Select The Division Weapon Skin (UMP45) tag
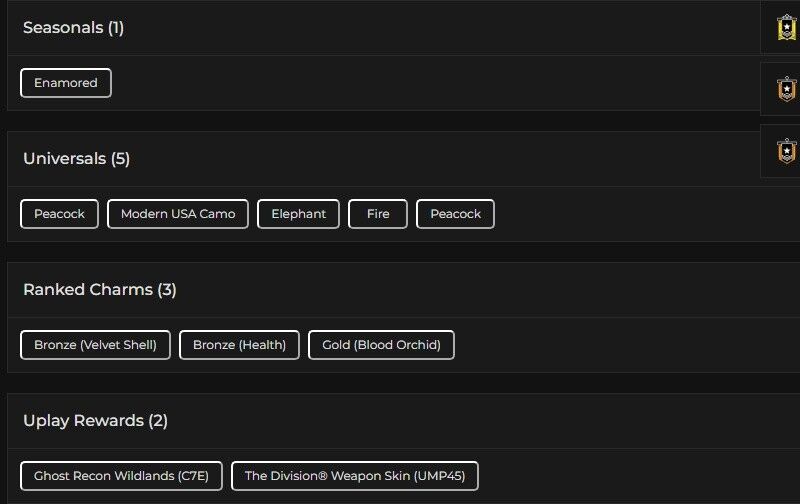Screen dimensions: 800x504 click(x=355, y=476)
